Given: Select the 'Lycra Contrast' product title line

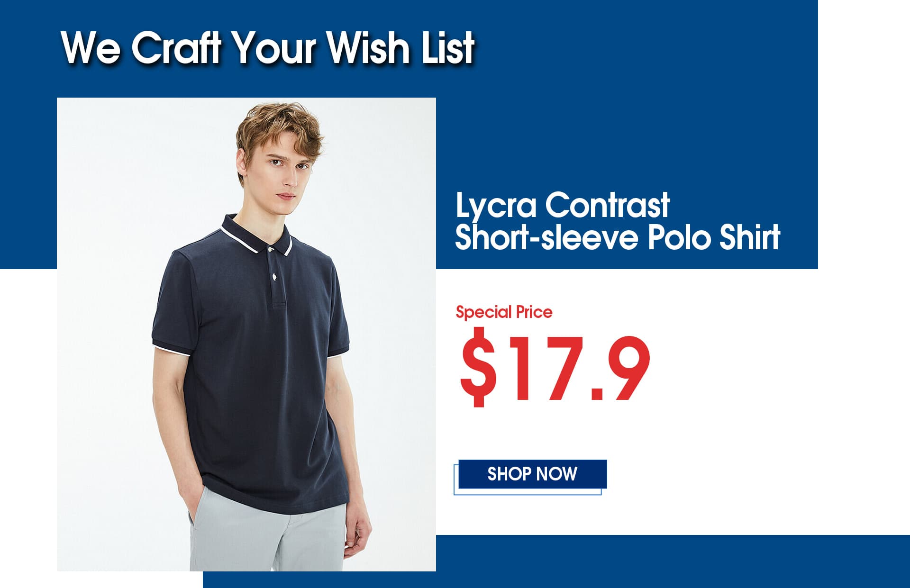Looking at the screenshot, I should point(563,206).
